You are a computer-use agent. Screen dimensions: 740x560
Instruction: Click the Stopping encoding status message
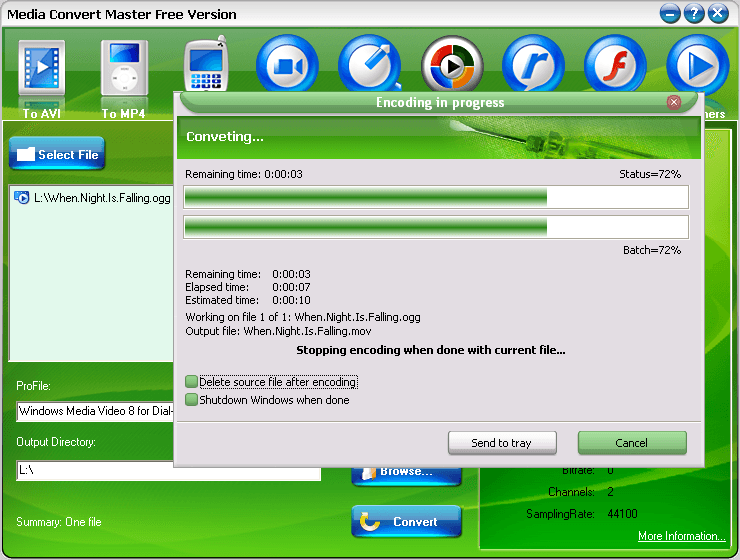pyautogui.click(x=430, y=350)
